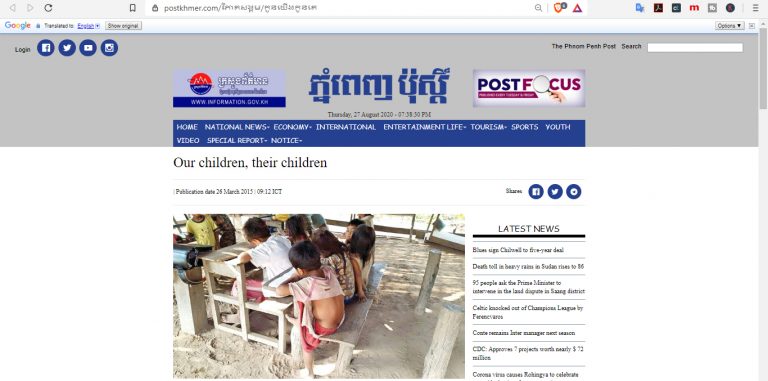Viewport: 768px width, 381px height.
Task: Open the Instagram icon in the header
Action: tap(109, 48)
